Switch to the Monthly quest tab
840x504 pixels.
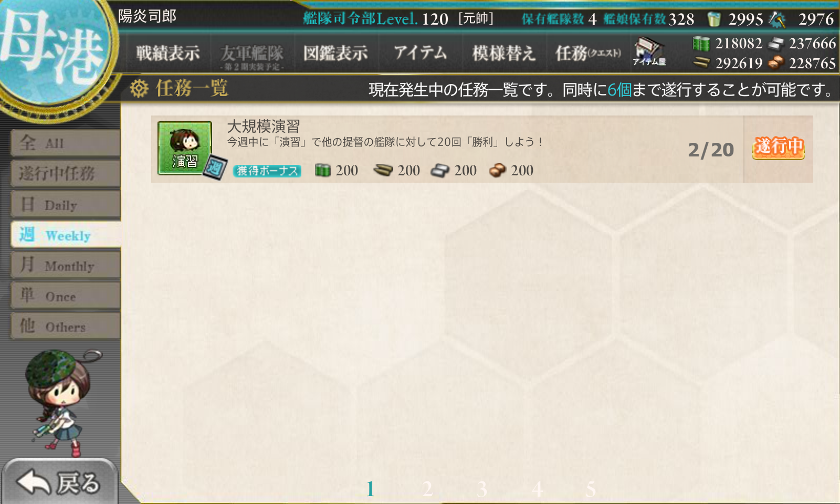(x=65, y=265)
